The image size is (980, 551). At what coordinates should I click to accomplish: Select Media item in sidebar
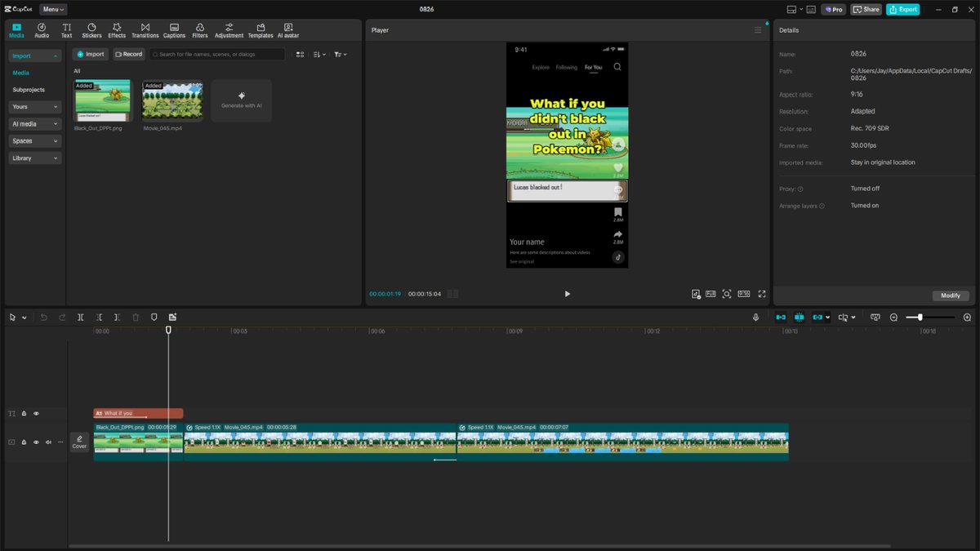[x=20, y=73]
